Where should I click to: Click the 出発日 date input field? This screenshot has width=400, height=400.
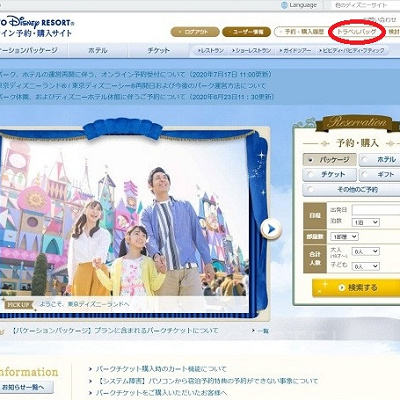376,210
